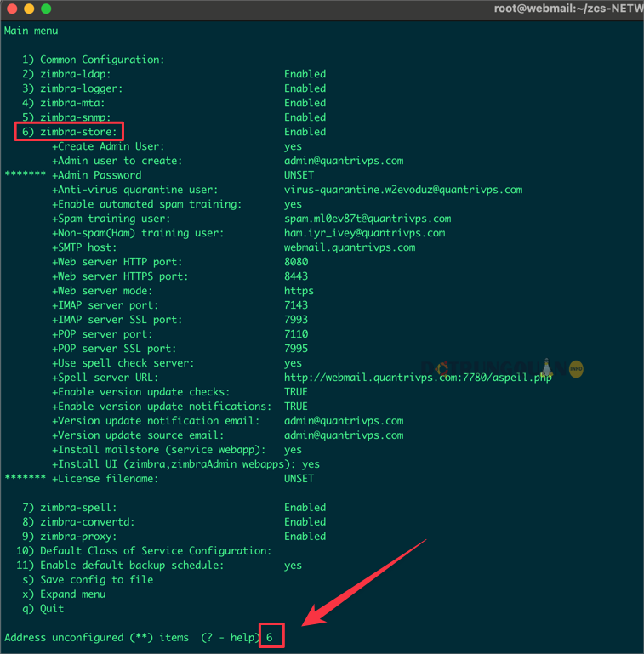Click '+Spam training user:' label
The height and width of the screenshot is (654, 644).
pos(111,219)
